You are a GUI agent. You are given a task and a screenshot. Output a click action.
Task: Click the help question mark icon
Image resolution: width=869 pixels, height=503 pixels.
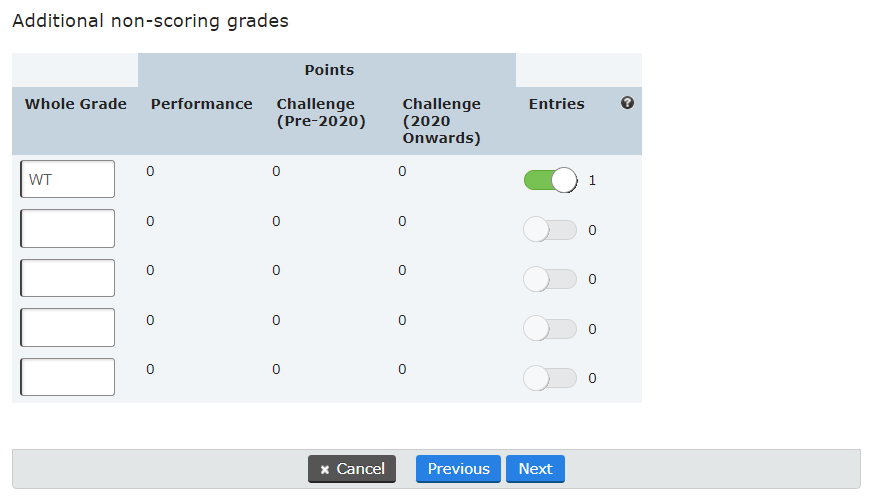(627, 103)
